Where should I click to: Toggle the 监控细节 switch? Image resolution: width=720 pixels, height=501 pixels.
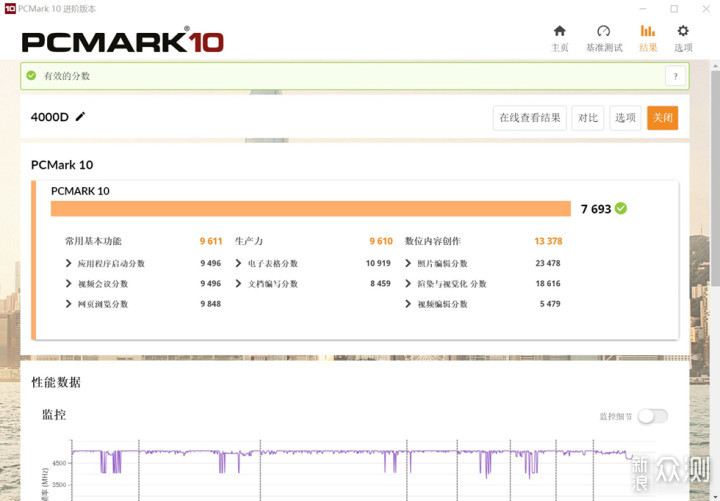coord(652,417)
